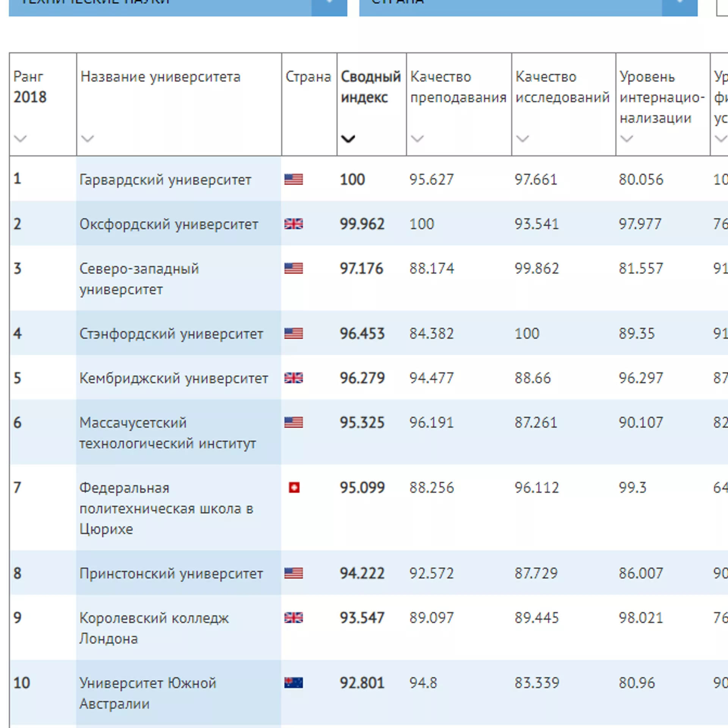Image resolution: width=728 pixels, height=728 pixels.
Task: Sort by Уровень интернационализации column arrow
Action: pyautogui.click(x=626, y=138)
